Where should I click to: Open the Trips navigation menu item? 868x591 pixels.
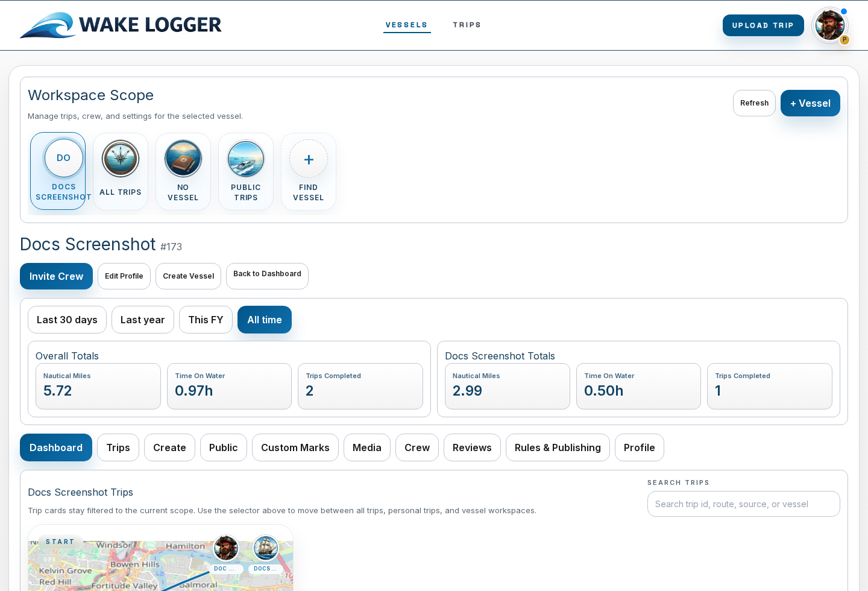click(x=467, y=25)
